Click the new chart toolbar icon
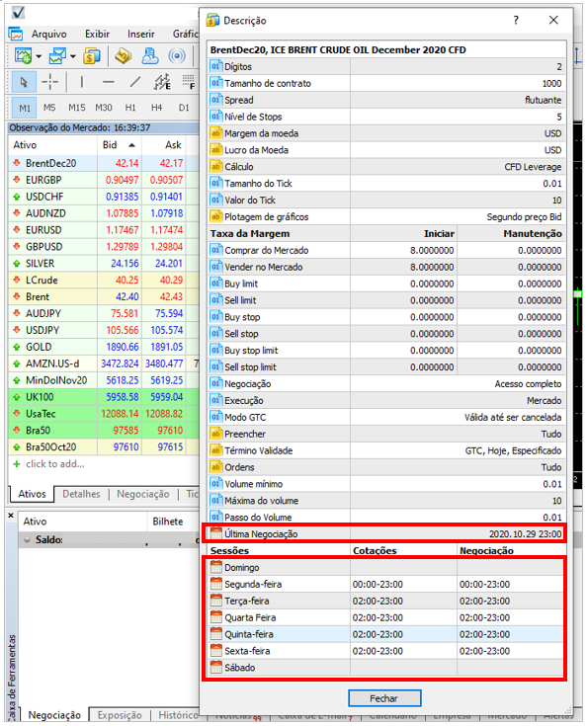 tap(23, 56)
